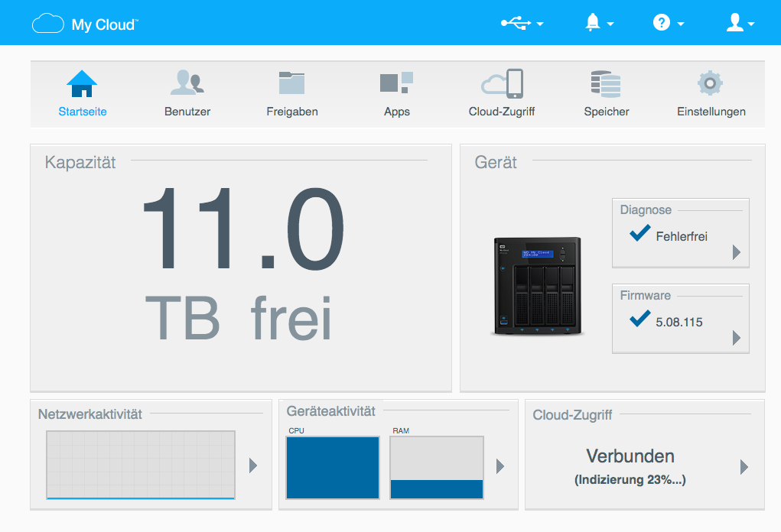Expand the Geräteaktivität details arrow
781x532 pixels.
[500, 466]
